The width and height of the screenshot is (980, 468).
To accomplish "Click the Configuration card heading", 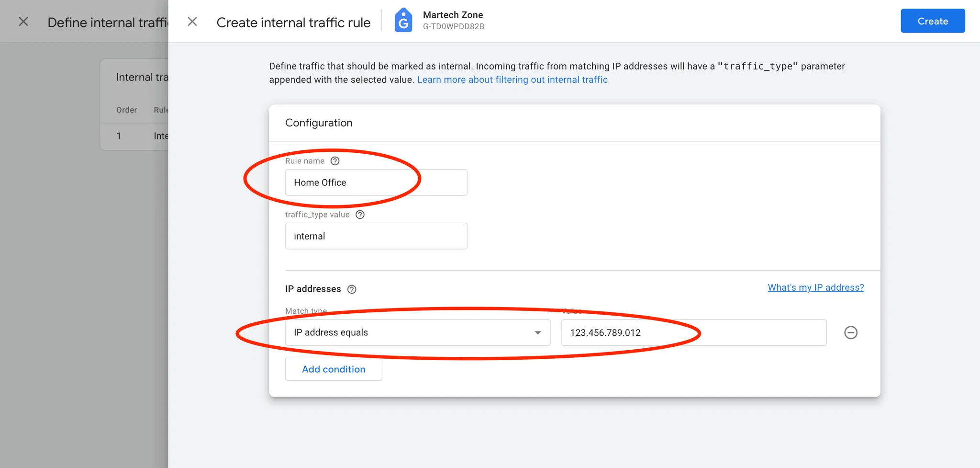I will [319, 123].
